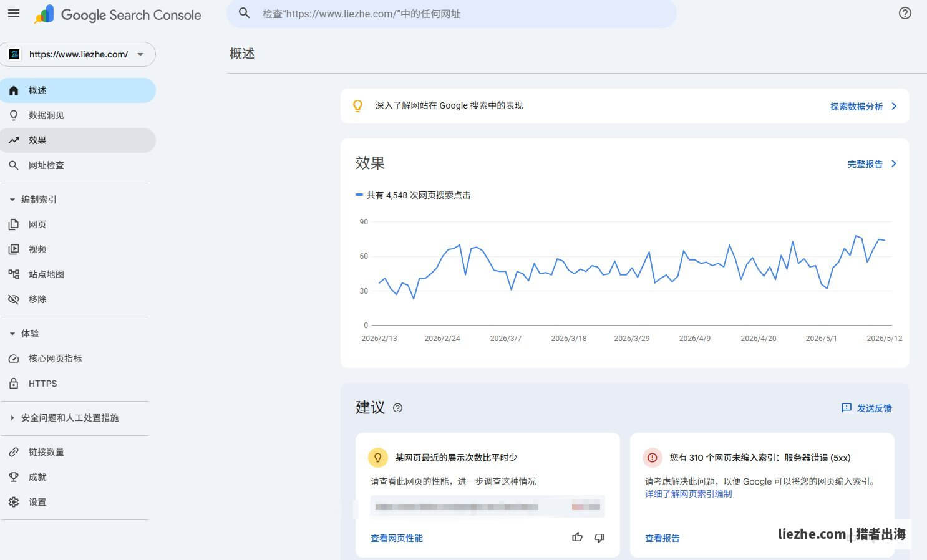Viewport: 927px width, 560px height.
Task: Click the 2026/2/13 date label on chart
Action: 379,339
